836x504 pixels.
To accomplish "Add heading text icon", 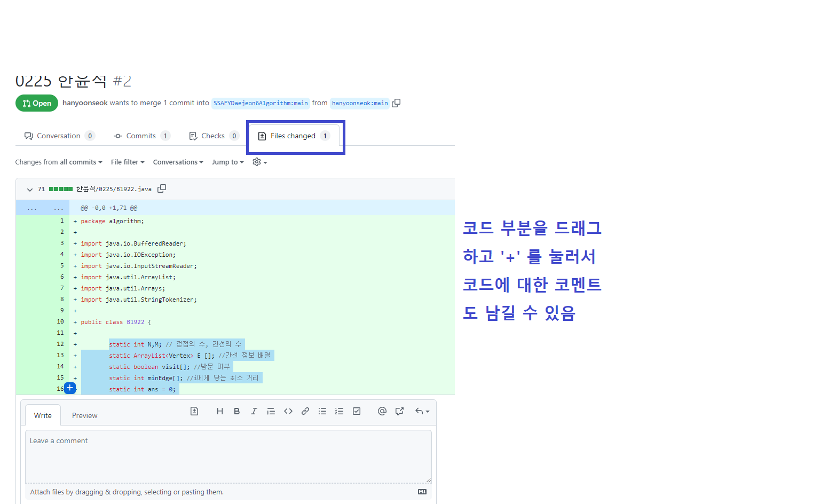I will (219, 411).
